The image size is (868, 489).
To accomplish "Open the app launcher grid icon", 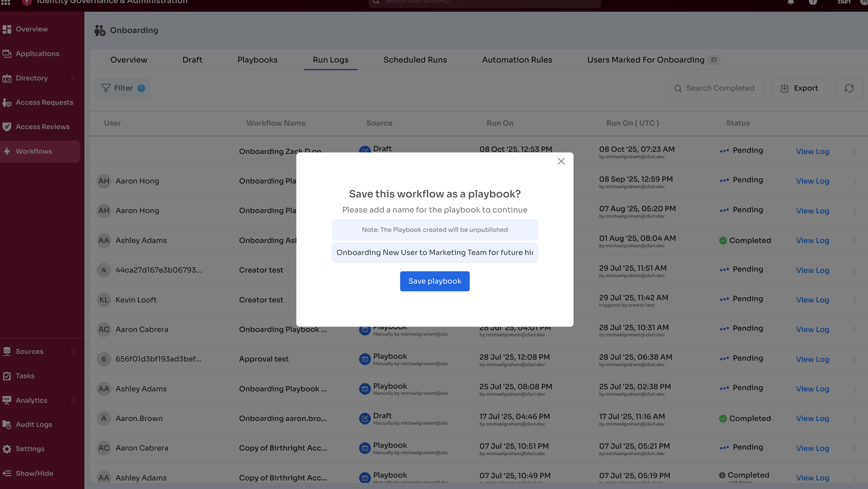I will pos(6,2).
